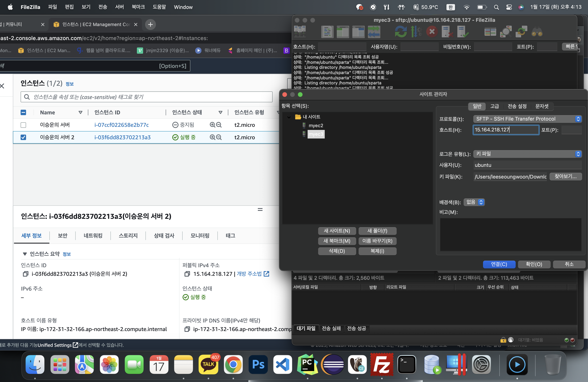Open the FileZilla Site Manager toolbar icon
Screen dimensions: 588x382
300,32
